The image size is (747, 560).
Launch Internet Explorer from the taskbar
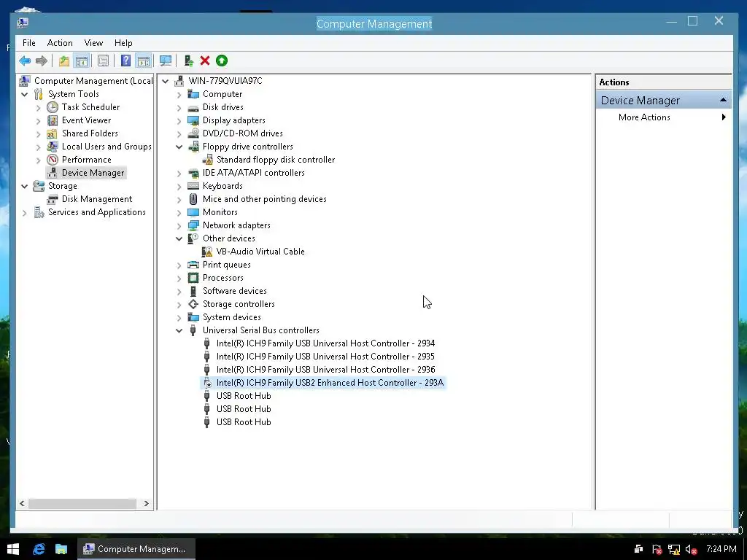pos(39,549)
